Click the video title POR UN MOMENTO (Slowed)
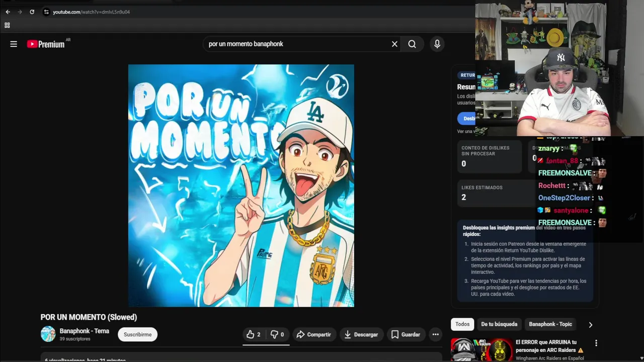Viewport: 644px width, 362px height. point(89,317)
